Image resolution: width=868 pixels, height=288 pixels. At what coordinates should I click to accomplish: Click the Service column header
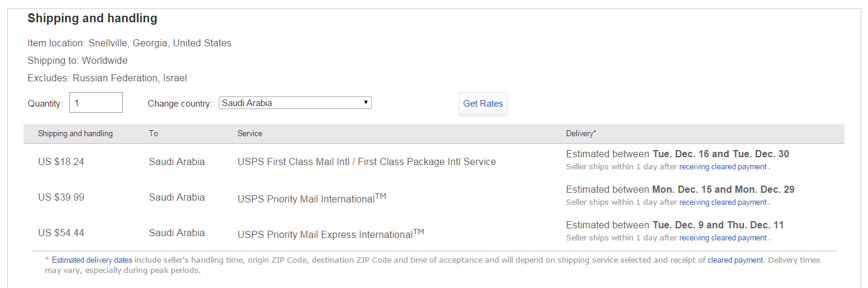[x=250, y=134]
